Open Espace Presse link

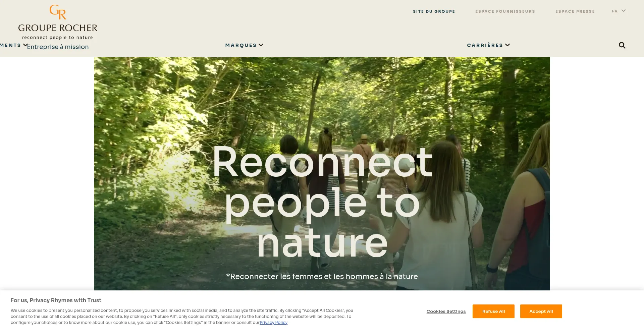coord(575,11)
